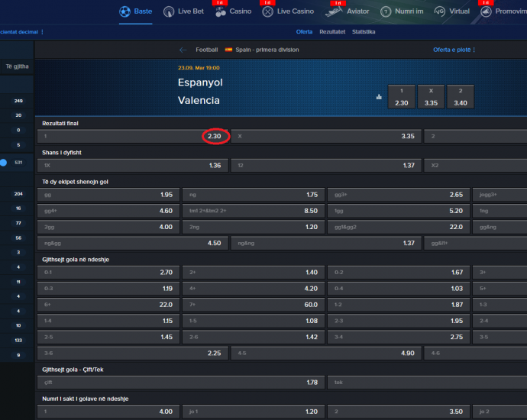This screenshot has width=527, height=420.
Task: Collapse the Rezultati final market section
Action: click(60, 123)
